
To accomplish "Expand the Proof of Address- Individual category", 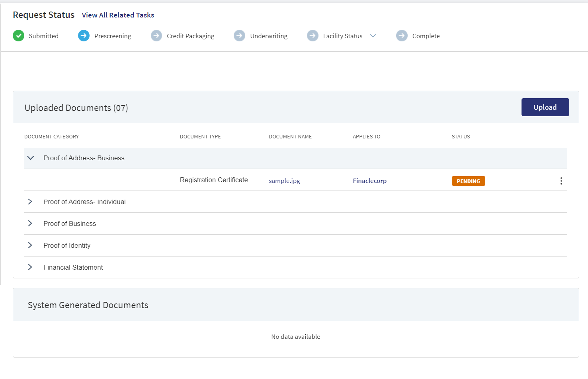I will pyautogui.click(x=30, y=202).
